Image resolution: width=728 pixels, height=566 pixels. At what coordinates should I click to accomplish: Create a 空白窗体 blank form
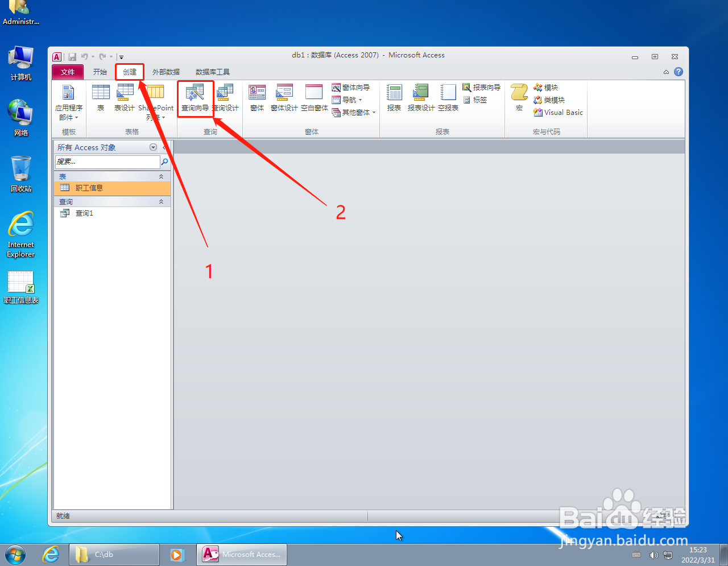coord(315,98)
